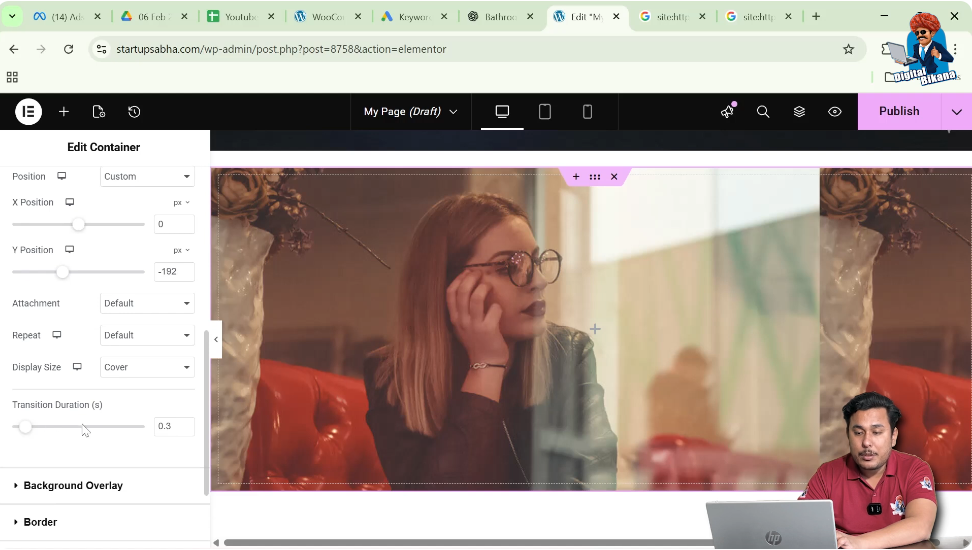Open the History panel icon
The width and height of the screenshot is (972, 550).
click(134, 112)
